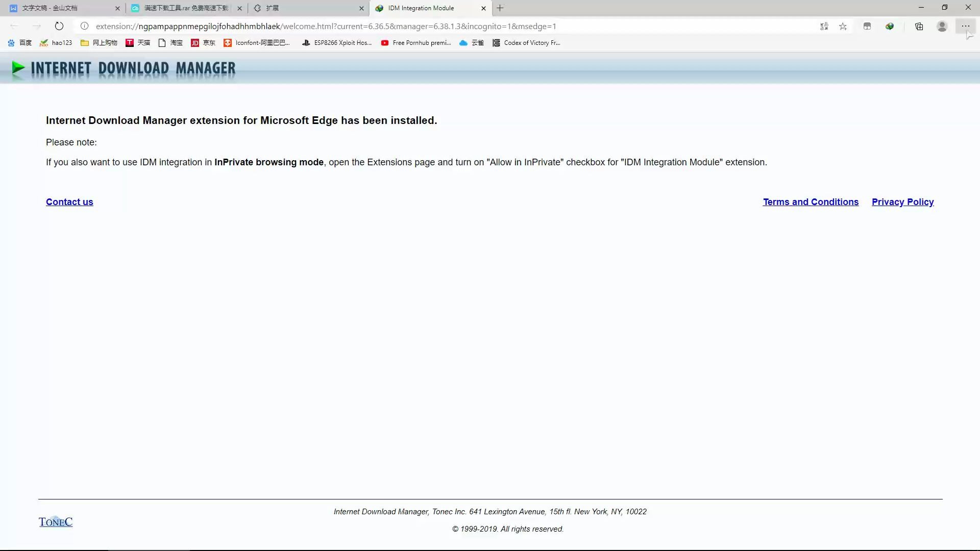Open the 云雀 bookmark
The height and width of the screenshot is (551, 980).
(x=472, y=43)
